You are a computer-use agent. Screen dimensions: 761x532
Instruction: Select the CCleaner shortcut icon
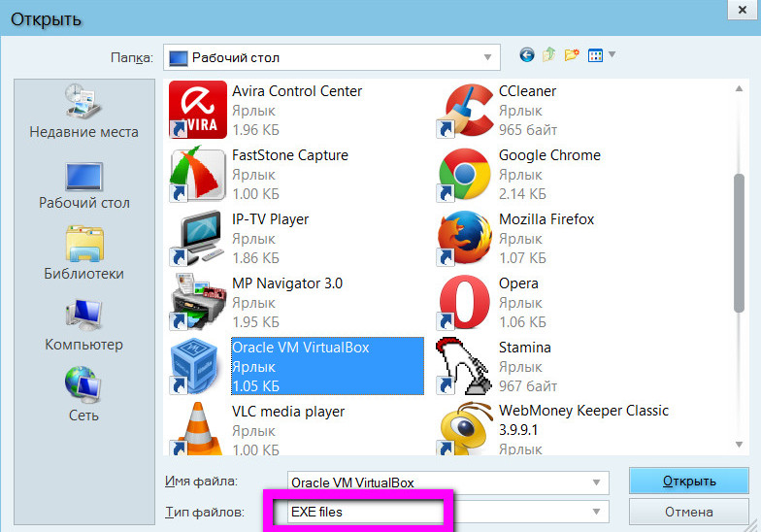click(x=465, y=111)
